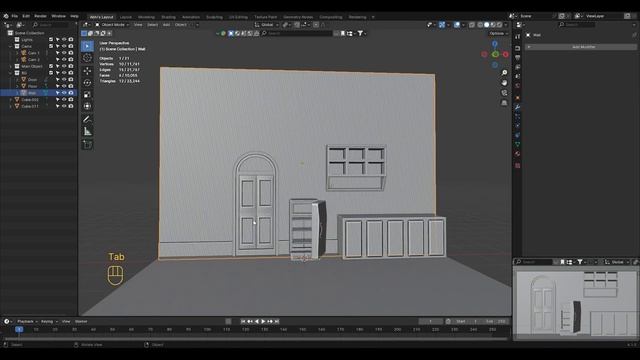
Task: Click the Blender logo icon
Action: [6, 16]
